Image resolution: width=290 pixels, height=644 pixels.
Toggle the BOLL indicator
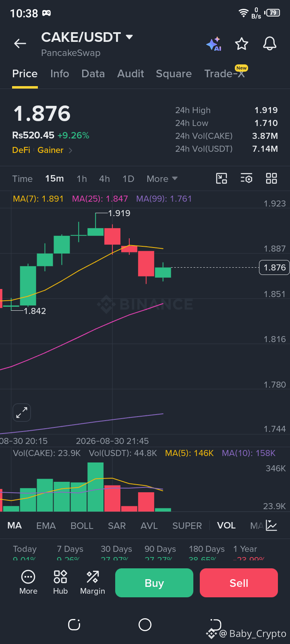82,526
